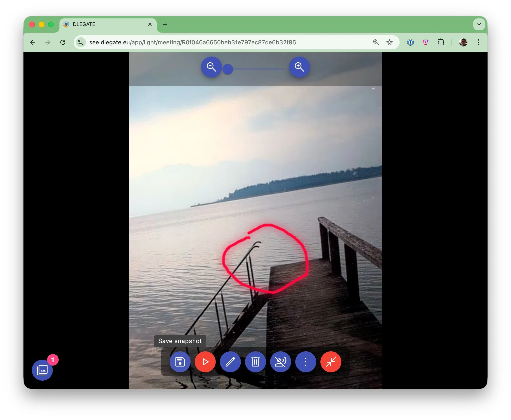The height and width of the screenshot is (420, 511).
Task: Open the meeting's three-dot more options menu
Action: [x=306, y=362]
